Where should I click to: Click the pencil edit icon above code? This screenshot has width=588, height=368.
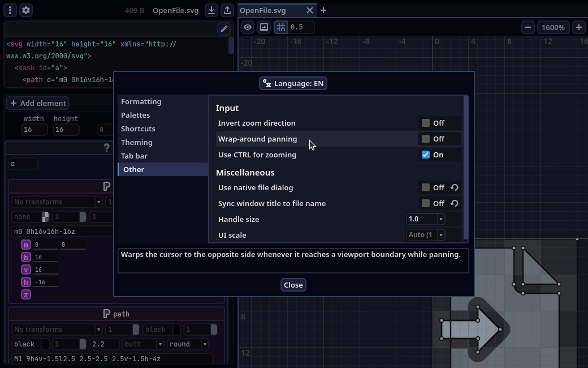pyautogui.click(x=224, y=29)
